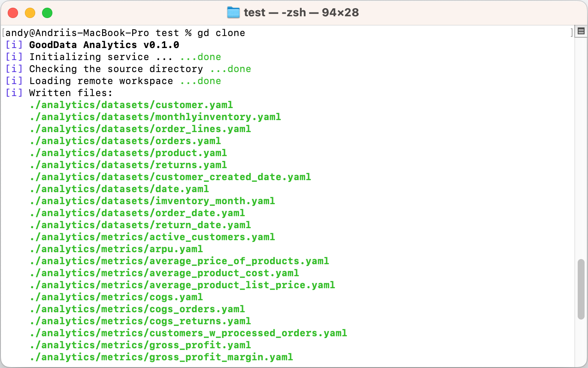Select the customer.yaml dataset line
588x368 pixels.
pyautogui.click(x=131, y=105)
